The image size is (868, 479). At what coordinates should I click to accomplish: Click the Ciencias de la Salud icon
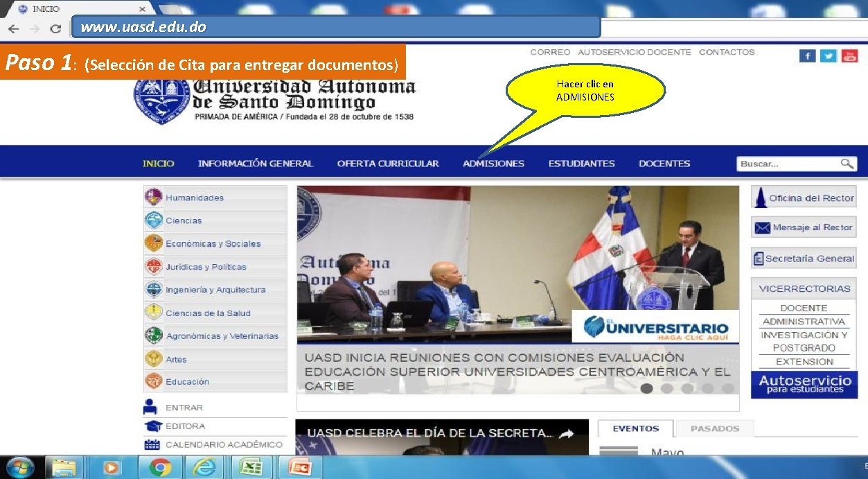point(153,313)
